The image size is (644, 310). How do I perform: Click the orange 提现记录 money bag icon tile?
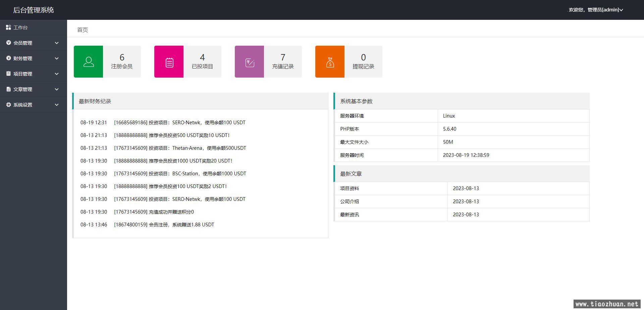(x=330, y=61)
